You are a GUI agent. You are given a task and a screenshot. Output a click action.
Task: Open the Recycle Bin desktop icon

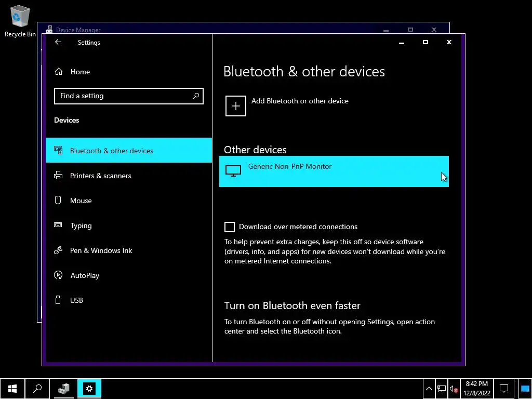[20, 21]
